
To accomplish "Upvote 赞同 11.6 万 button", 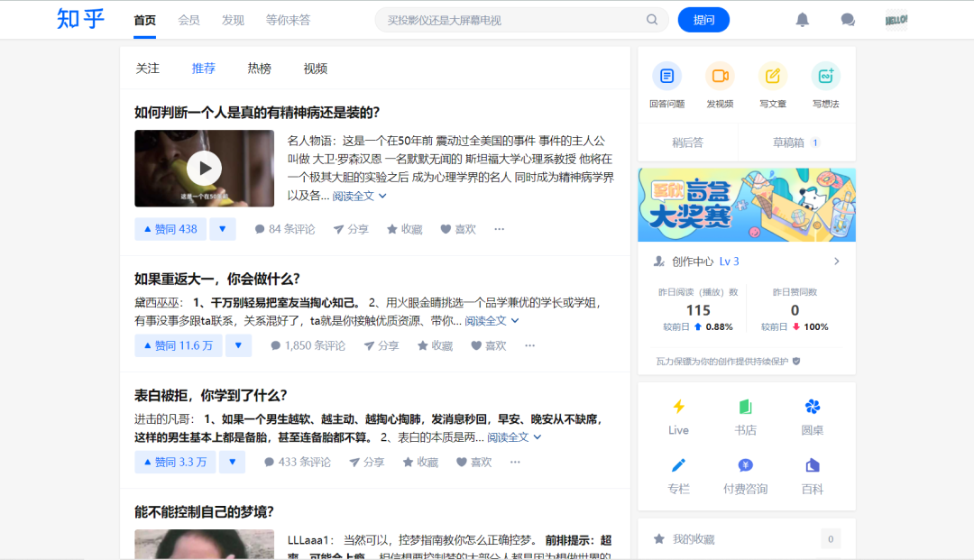I will (179, 345).
